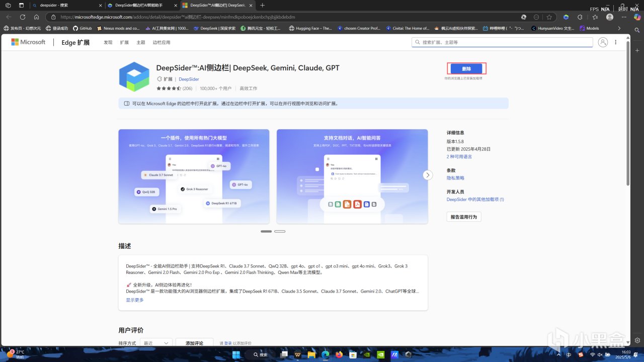Screen dimensions: 644x362
Task: Open the Hugging Face bookmark
Action: 310,28
